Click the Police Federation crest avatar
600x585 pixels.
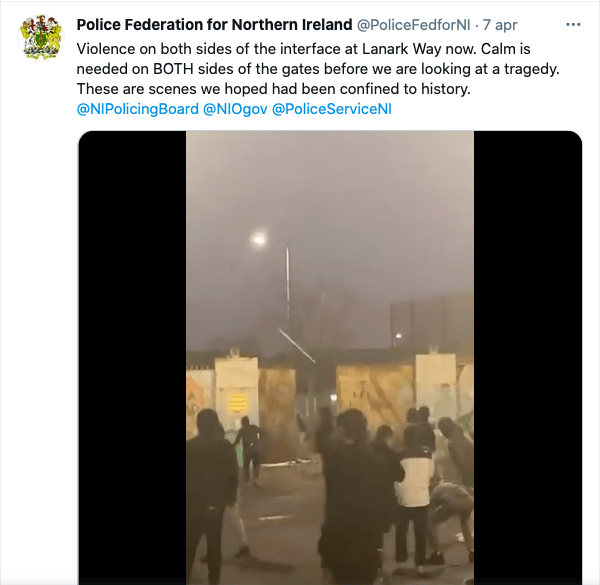pos(41,37)
